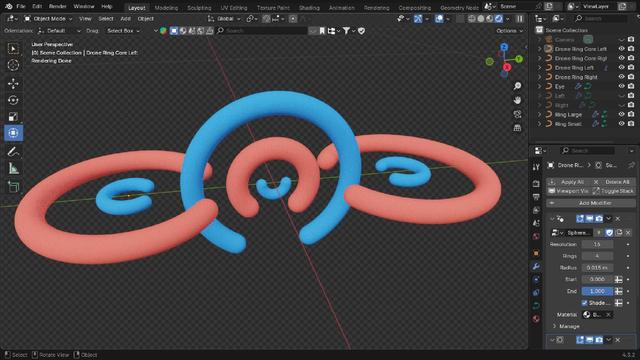Viewport: 640px width, 360px height.
Task: Toggle visibility of Ring Small
Action: point(621,124)
